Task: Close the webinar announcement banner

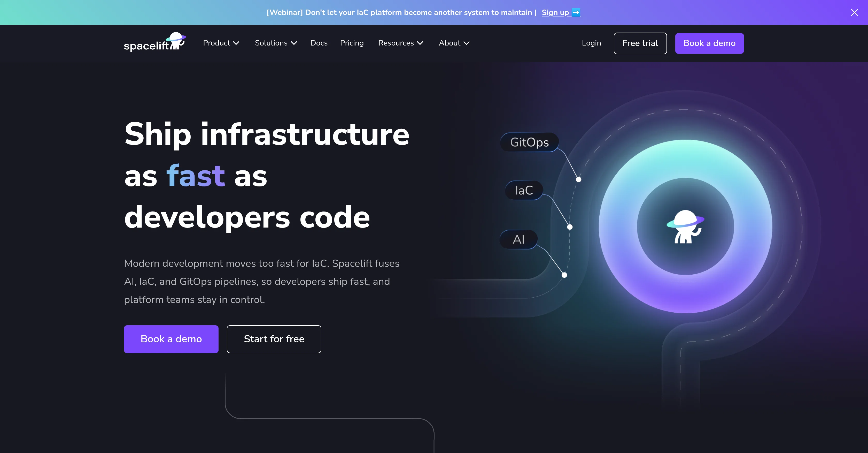Action: pyautogui.click(x=854, y=12)
